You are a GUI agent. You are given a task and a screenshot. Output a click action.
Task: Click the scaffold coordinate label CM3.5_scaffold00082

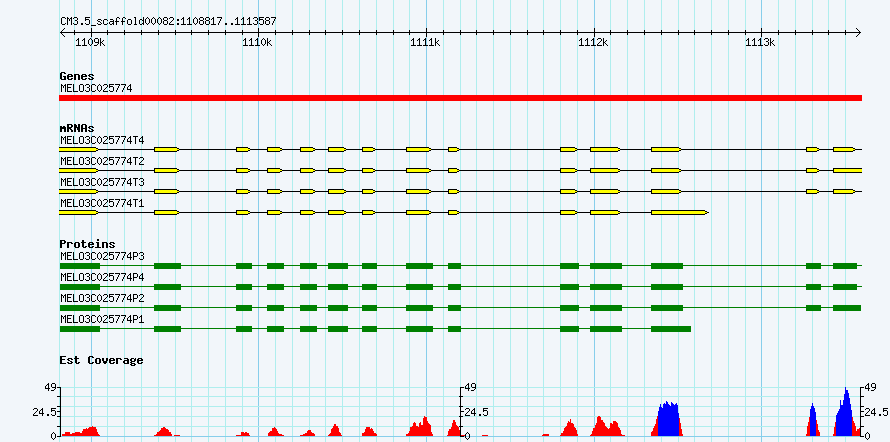point(169,21)
